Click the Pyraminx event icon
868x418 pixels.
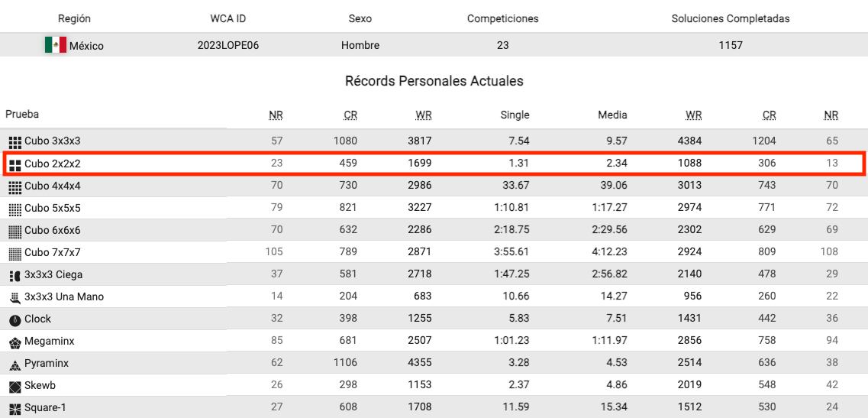tap(15, 364)
